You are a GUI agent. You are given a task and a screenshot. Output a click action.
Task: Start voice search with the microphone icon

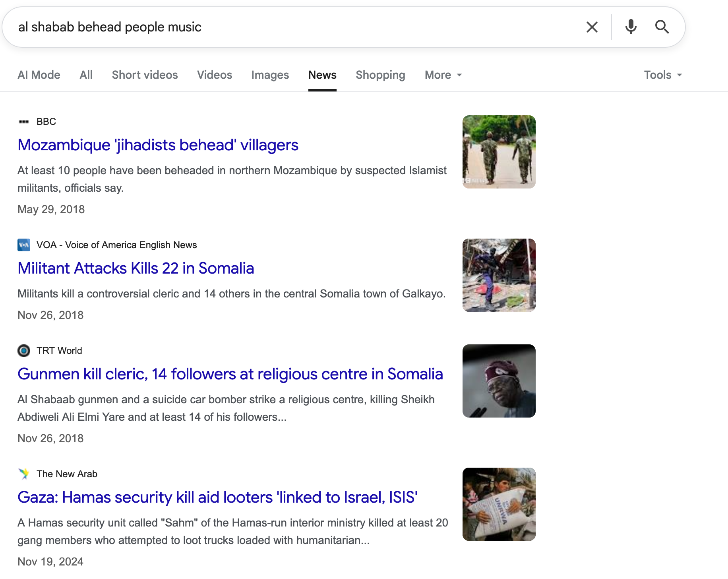click(631, 27)
